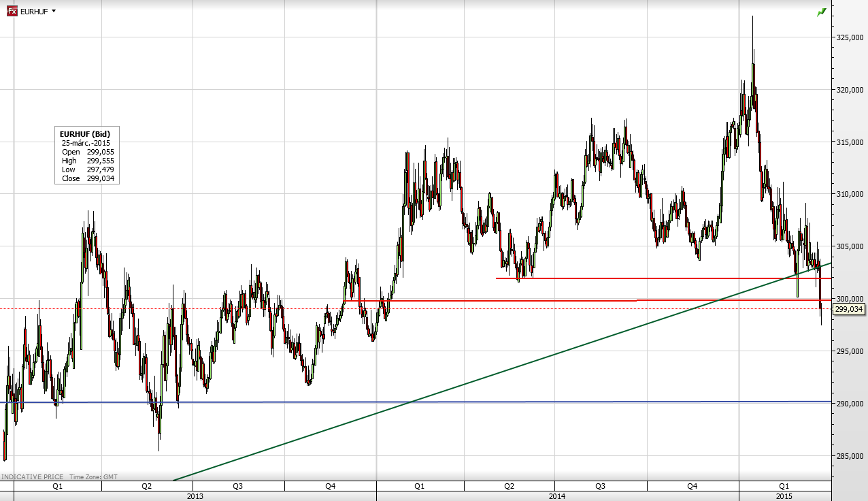868x501 pixels.
Task: Click the 'Close 299,034' row in data box
Action: pyautogui.click(x=88, y=178)
